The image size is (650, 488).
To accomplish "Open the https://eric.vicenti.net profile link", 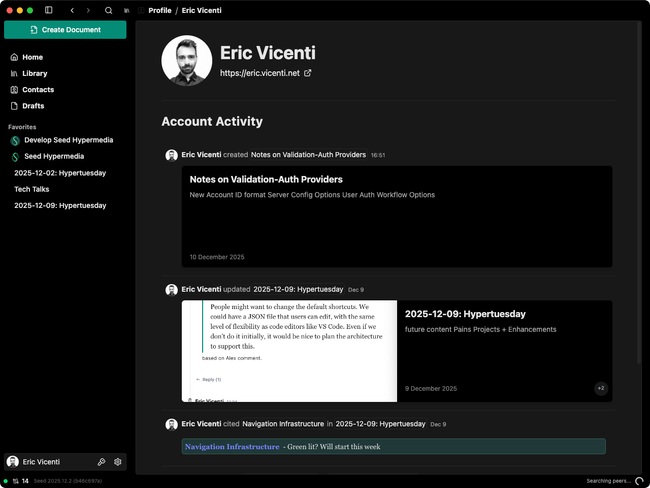I will [x=259, y=73].
